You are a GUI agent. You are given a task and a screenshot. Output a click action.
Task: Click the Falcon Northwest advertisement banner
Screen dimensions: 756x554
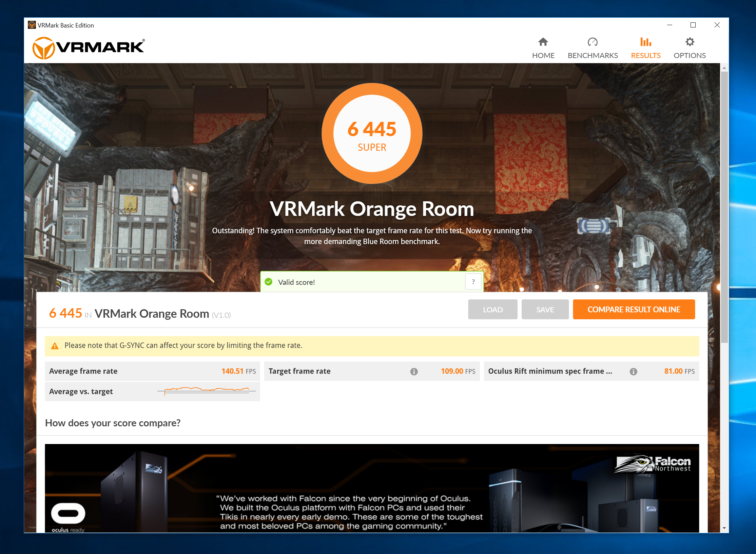point(372,488)
